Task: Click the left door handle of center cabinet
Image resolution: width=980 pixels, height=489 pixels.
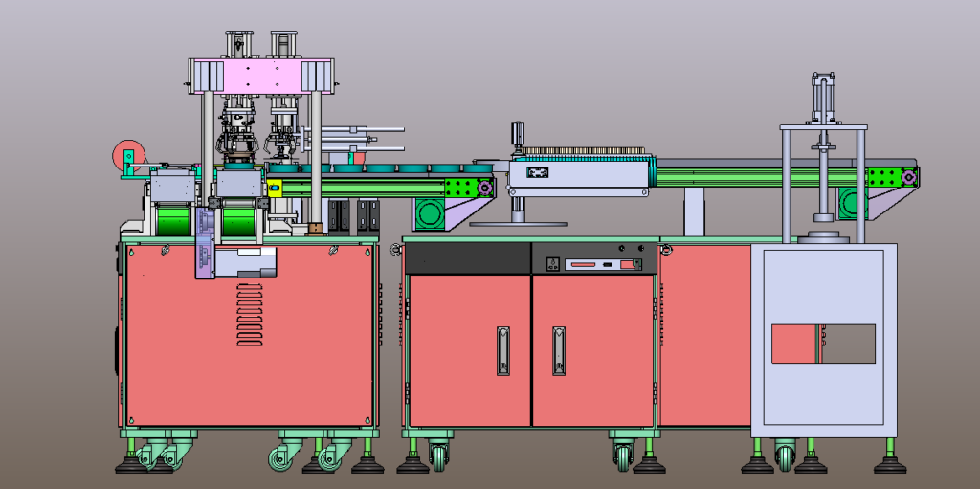Action: coord(503,351)
